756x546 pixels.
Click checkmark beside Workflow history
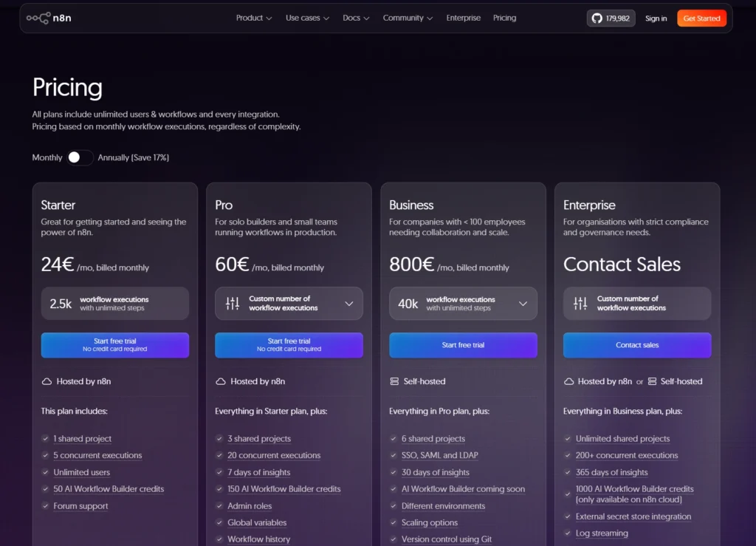[219, 539]
